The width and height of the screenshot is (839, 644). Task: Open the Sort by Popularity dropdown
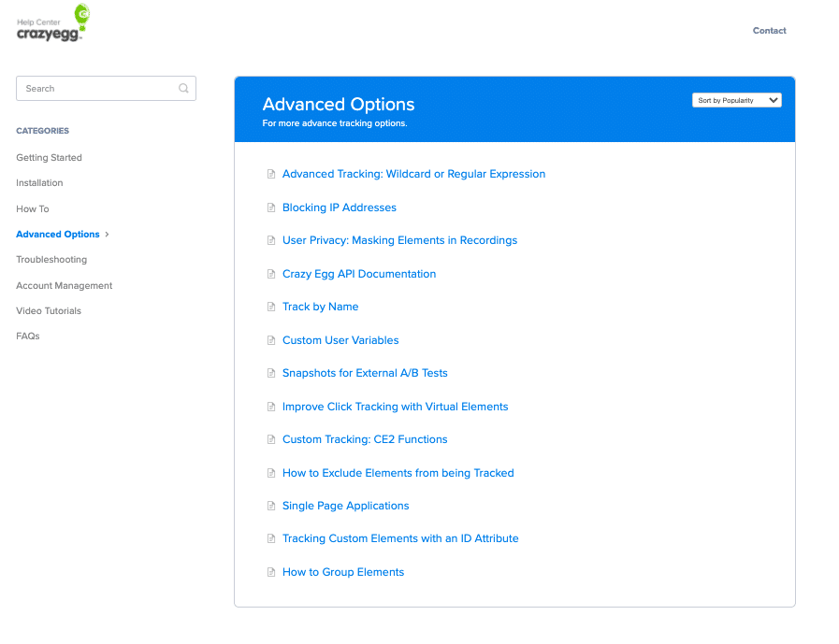point(737,100)
